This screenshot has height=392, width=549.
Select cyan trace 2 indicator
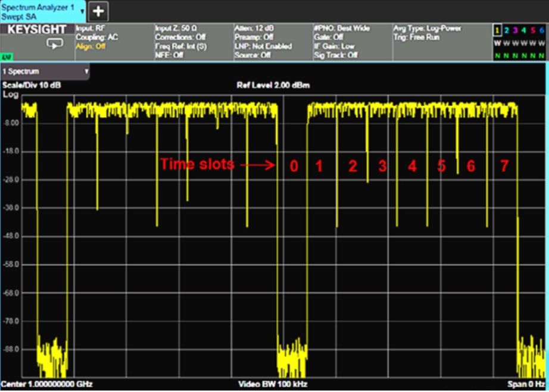506,30
